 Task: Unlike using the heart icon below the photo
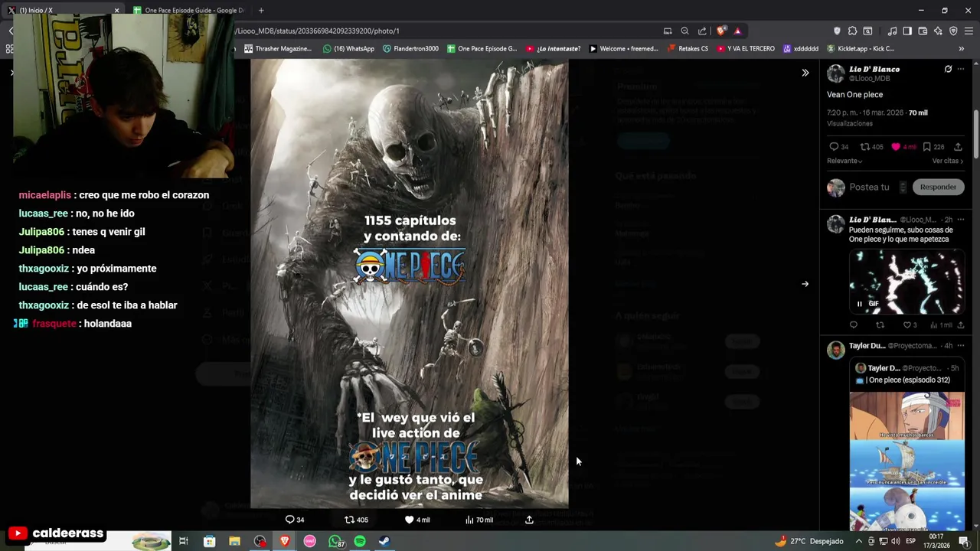pyautogui.click(x=409, y=520)
